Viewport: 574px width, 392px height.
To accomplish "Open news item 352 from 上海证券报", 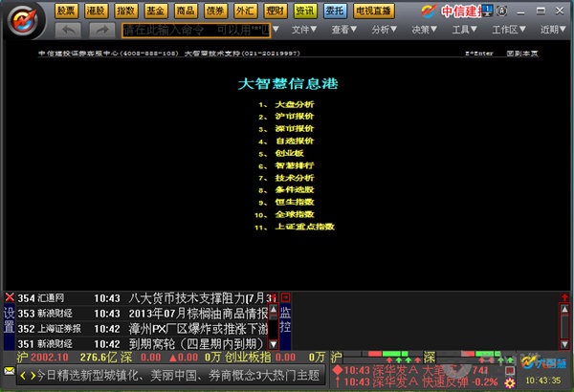I will [143, 329].
